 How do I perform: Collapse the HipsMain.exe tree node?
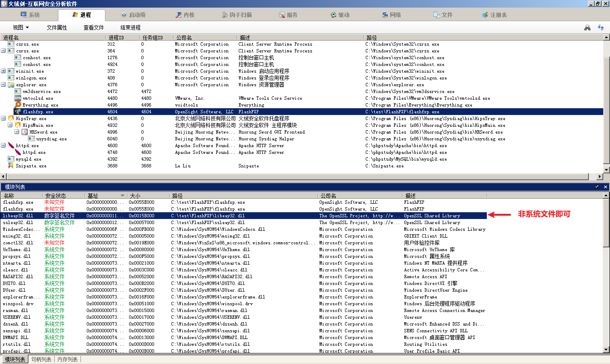[10, 125]
